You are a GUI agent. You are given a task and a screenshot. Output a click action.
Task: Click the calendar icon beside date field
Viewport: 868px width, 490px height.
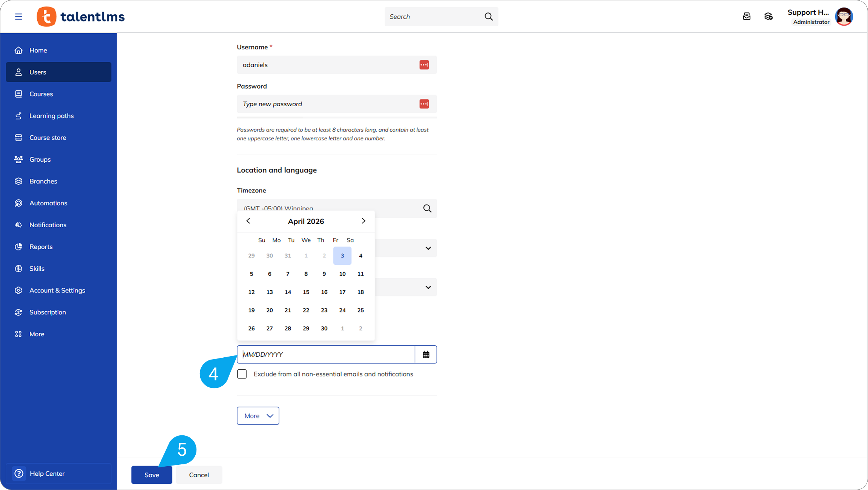[x=426, y=354]
